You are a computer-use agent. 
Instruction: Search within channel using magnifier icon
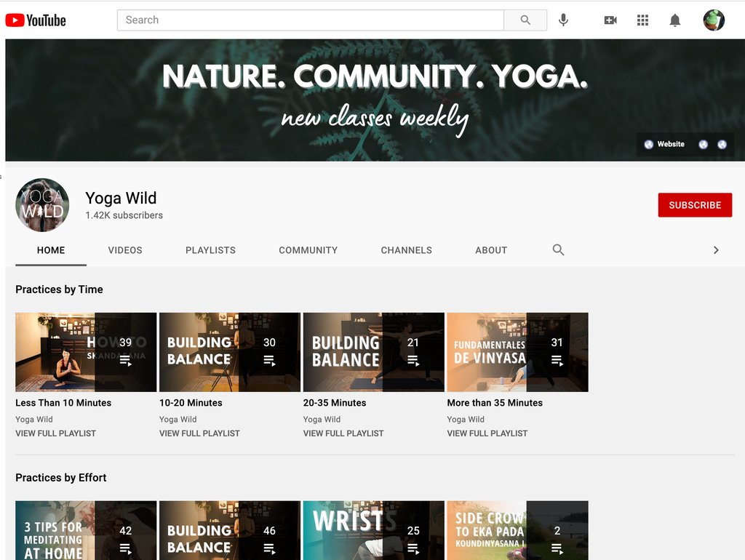pos(558,250)
